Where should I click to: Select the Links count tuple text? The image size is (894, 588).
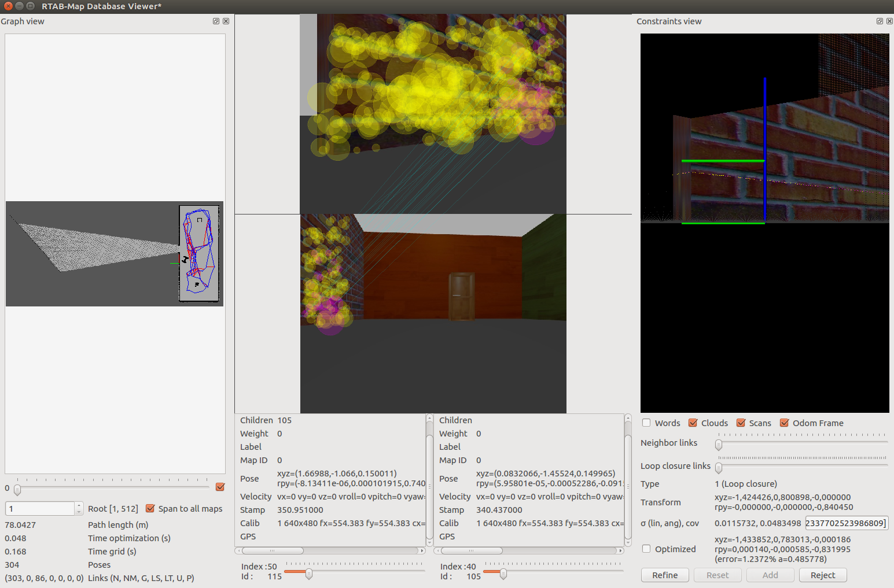point(44,578)
